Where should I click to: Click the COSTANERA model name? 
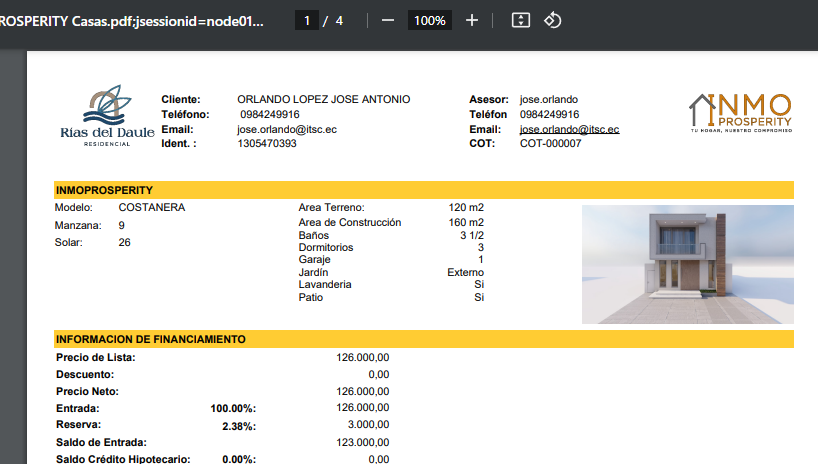click(x=151, y=207)
